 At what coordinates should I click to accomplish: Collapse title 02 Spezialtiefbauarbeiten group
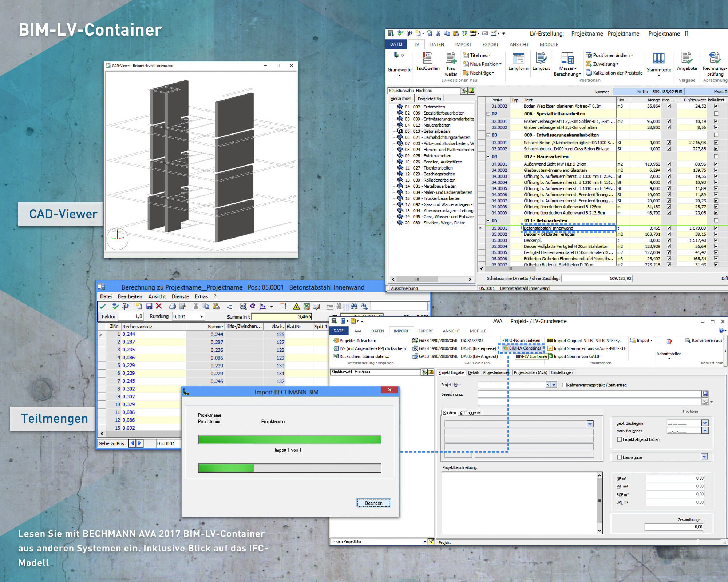[x=488, y=114]
